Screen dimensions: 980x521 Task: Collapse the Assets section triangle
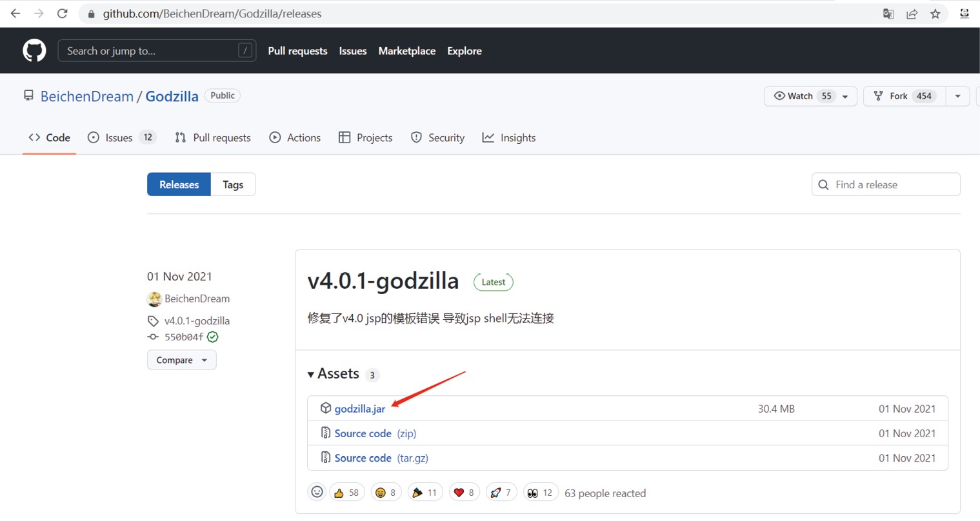(311, 375)
